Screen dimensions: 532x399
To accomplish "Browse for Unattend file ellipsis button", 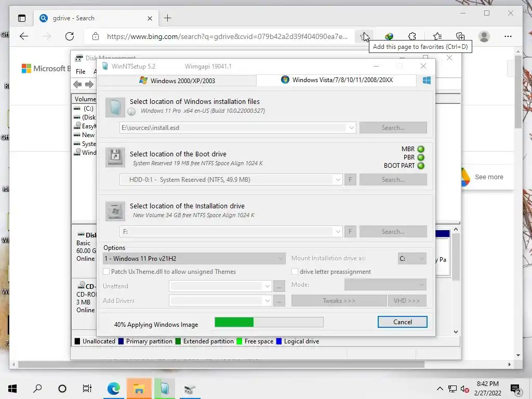I will pos(279,286).
